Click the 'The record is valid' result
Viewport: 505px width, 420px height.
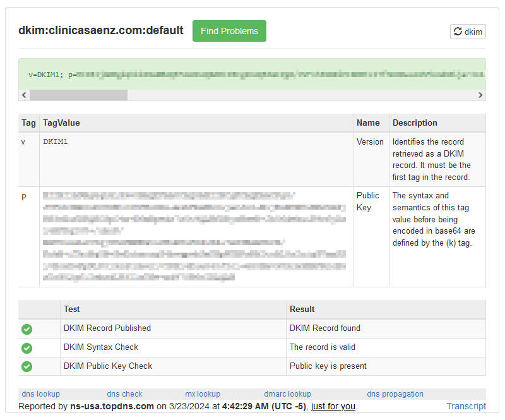point(386,347)
